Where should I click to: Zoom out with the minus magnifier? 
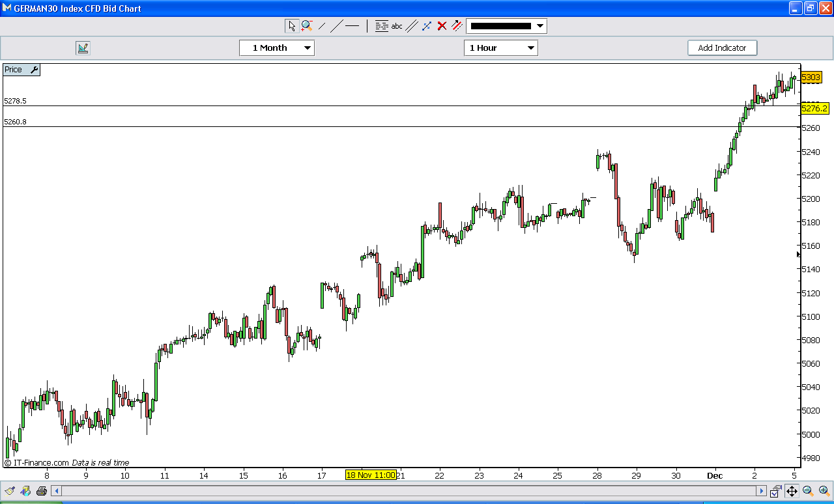pos(808,491)
